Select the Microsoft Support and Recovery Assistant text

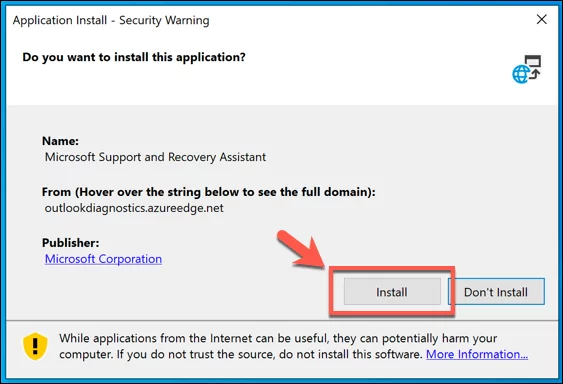(155, 157)
